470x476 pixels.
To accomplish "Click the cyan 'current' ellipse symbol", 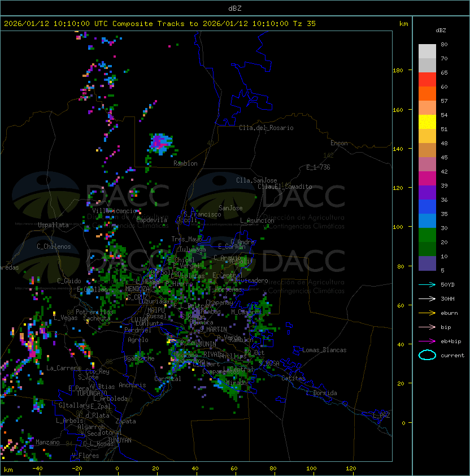I will pos(427,355).
